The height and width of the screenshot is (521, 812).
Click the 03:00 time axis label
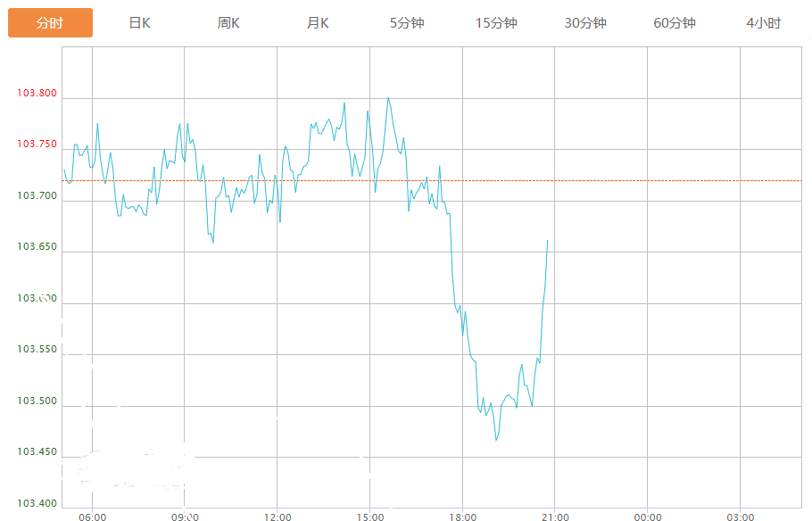740,517
